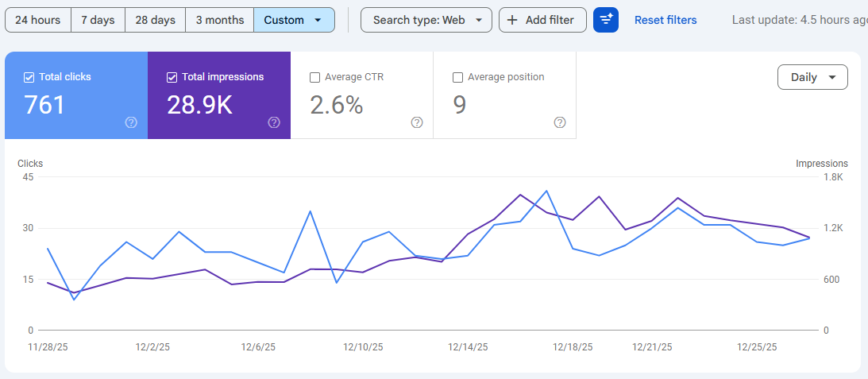The image size is (868, 379).
Task: Click the Reset filters link
Action: click(665, 20)
